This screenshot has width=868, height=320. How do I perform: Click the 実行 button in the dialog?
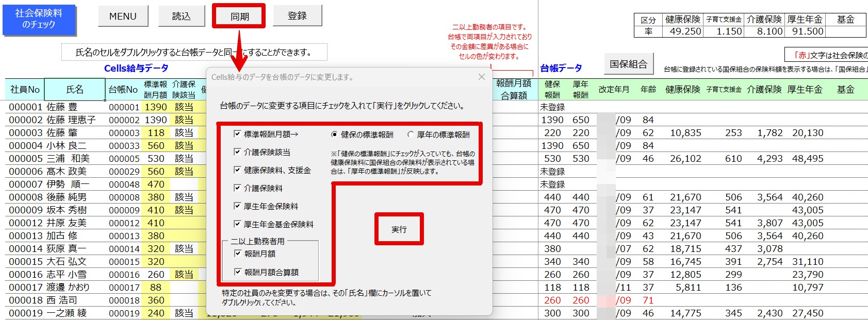[x=399, y=229]
